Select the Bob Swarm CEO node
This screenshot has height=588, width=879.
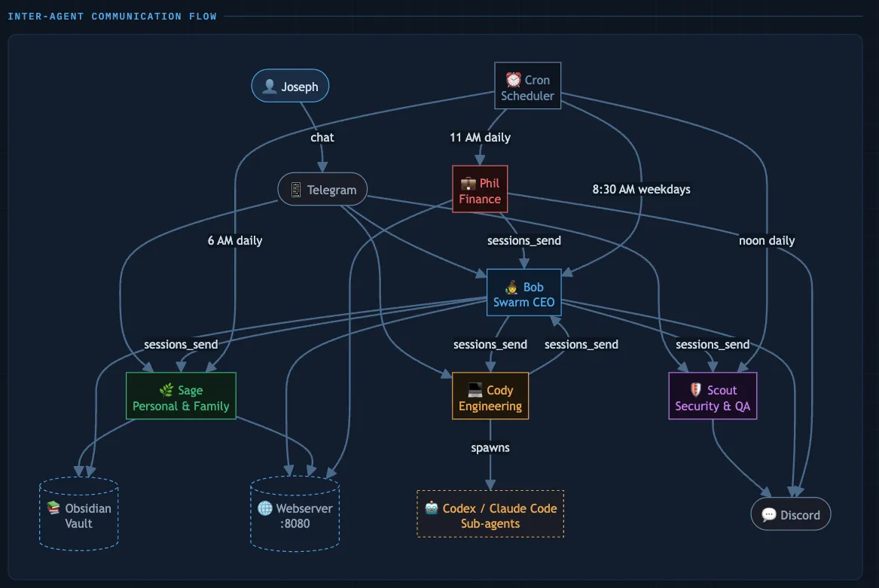click(524, 294)
